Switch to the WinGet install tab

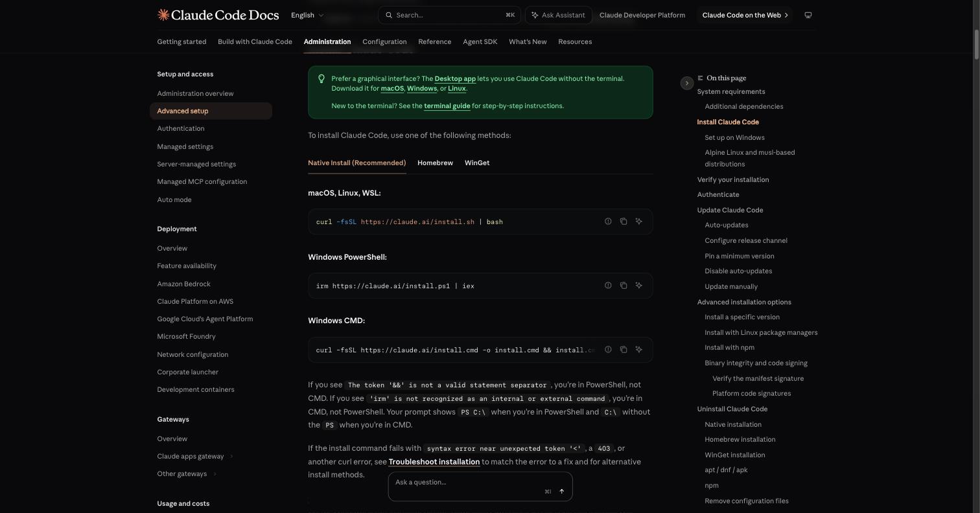(477, 163)
